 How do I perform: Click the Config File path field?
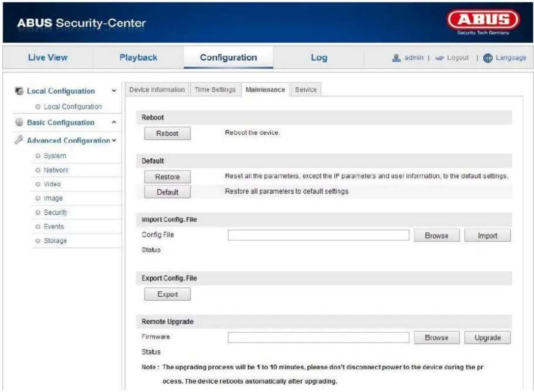(x=318, y=235)
